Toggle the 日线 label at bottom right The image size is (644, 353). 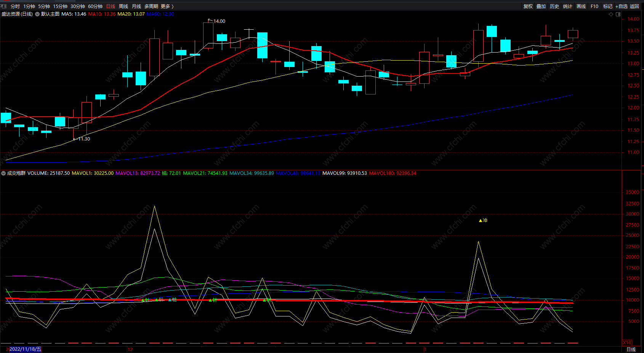[x=631, y=349]
